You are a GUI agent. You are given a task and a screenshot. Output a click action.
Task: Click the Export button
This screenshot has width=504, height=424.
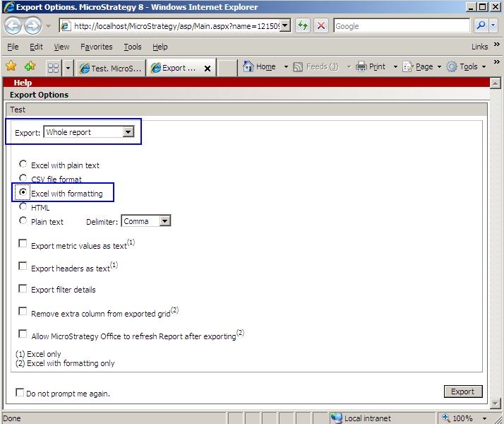click(x=463, y=391)
